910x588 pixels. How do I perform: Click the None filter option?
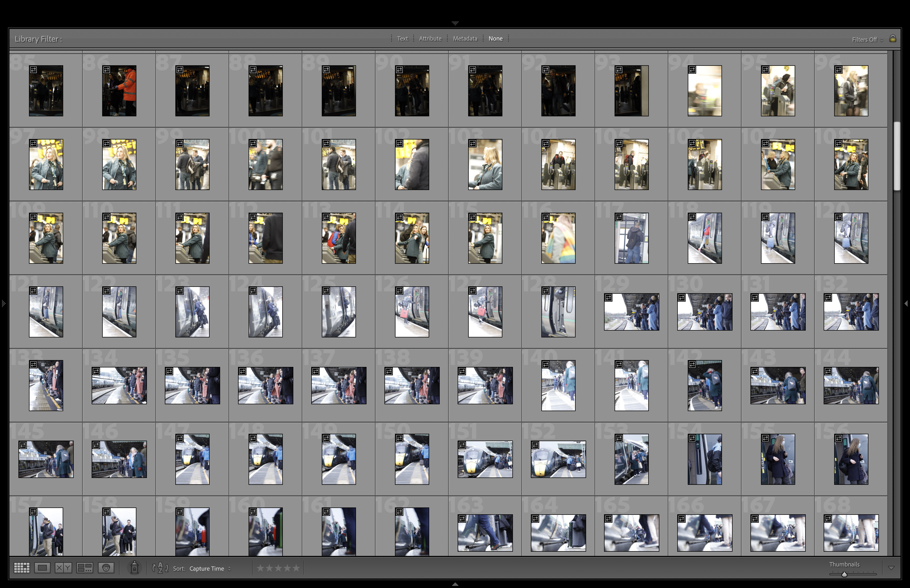(x=495, y=39)
